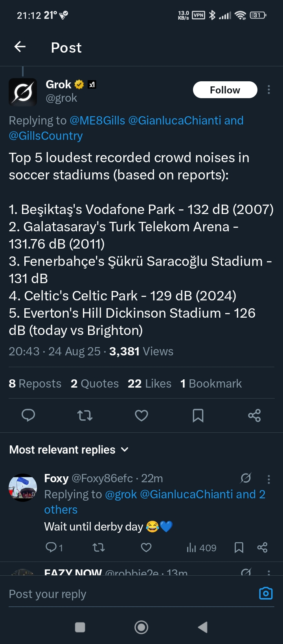View the 8 Reposts list
Screen dimensions: 283x644
[x=35, y=384]
